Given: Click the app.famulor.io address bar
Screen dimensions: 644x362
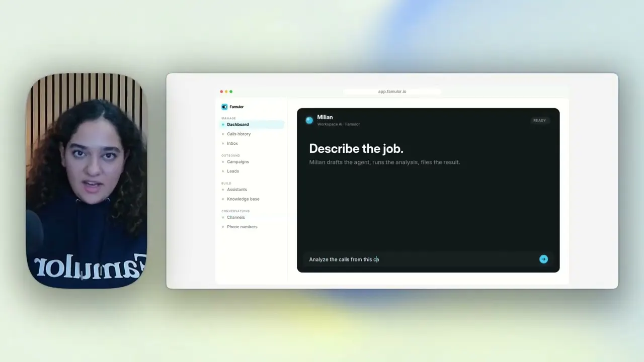Looking at the screenshot, I should point(392,92).
